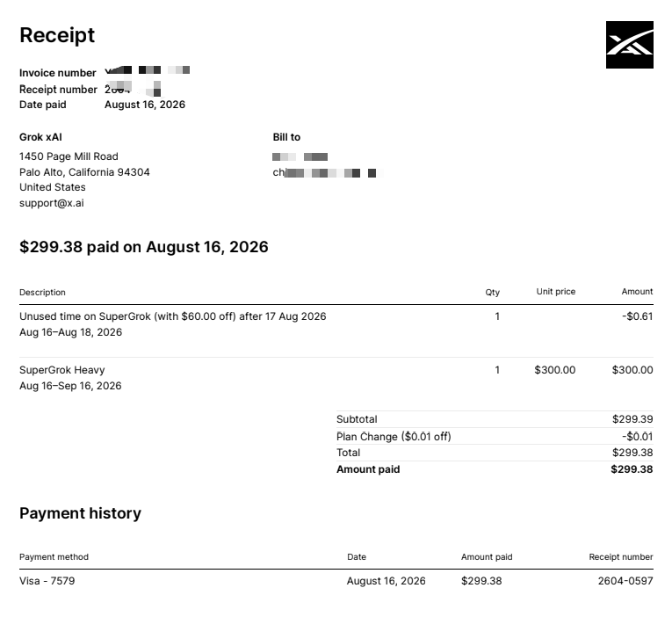Click the Plan Change ($0.01 off) row
Image resolution: width=672 pixels, height=617 pixels.
click(x=495, y=437)
